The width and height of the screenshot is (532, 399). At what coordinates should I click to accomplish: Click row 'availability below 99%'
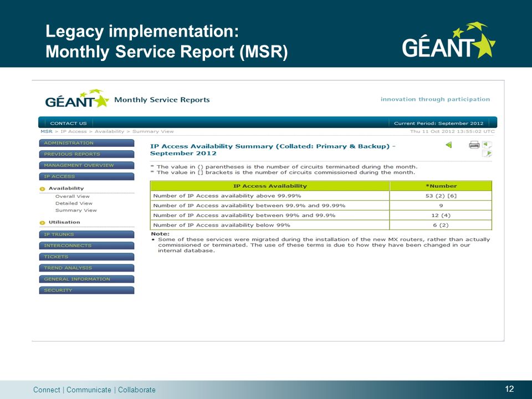(x=321, y=225)
